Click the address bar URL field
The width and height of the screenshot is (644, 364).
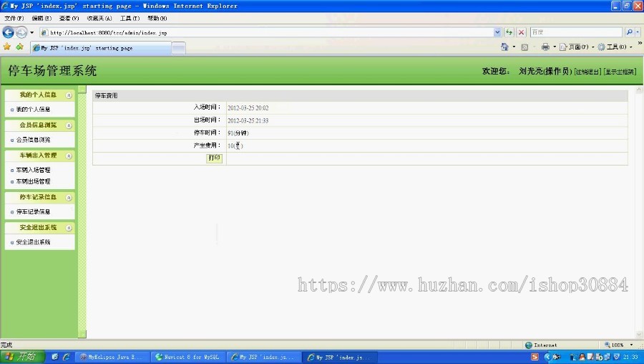(267, 32)
